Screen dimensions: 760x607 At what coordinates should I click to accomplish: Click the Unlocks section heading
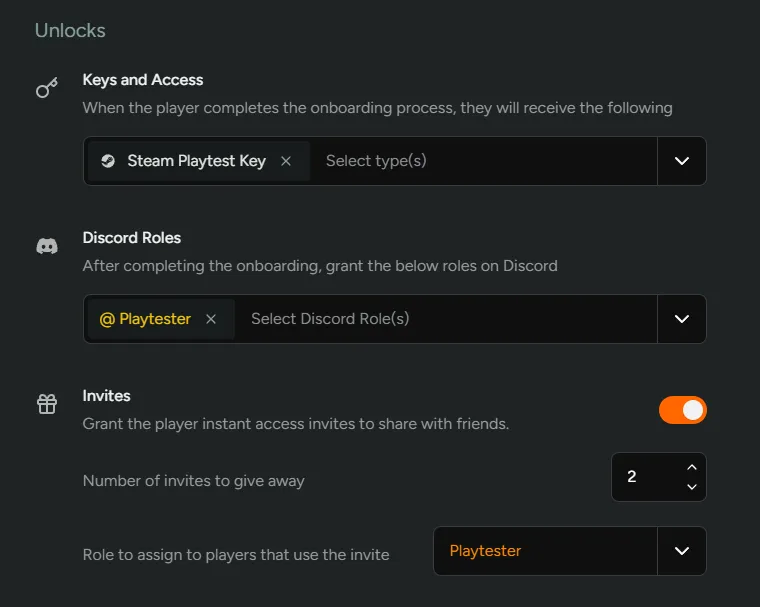coord(70,30)
